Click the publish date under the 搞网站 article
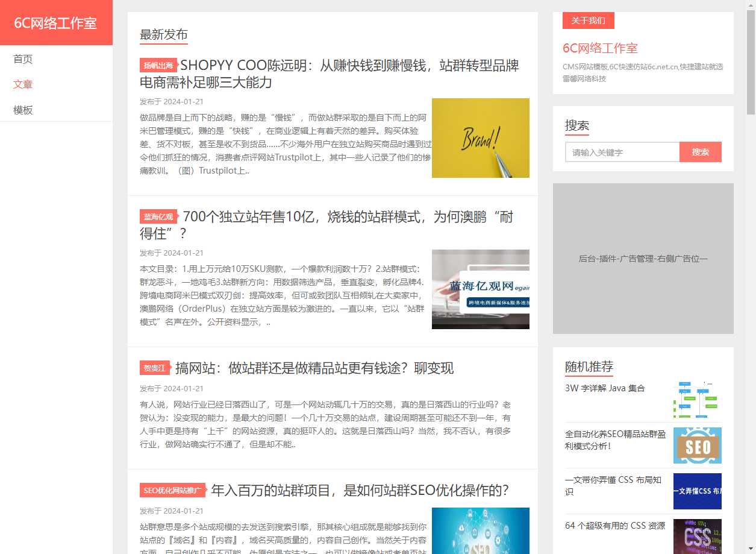Image resolution: width=756 pixels, height=554 pixels. click(x=172, y=389)
